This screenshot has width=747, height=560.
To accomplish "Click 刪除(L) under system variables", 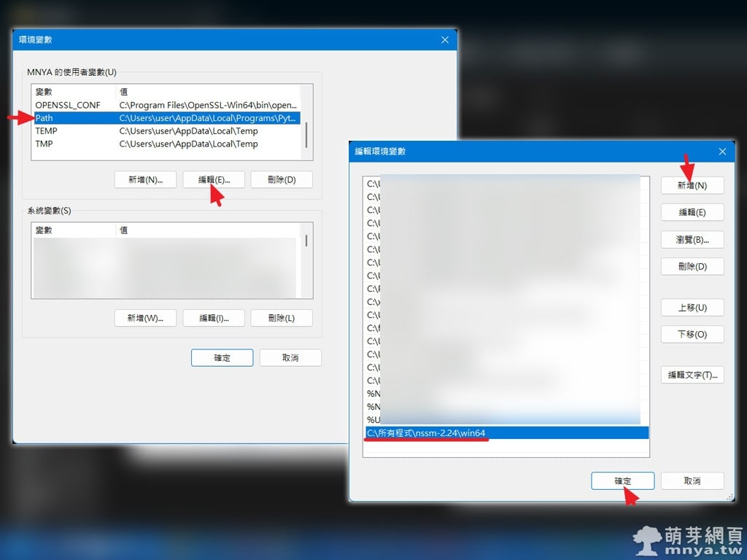I will 282,318.
